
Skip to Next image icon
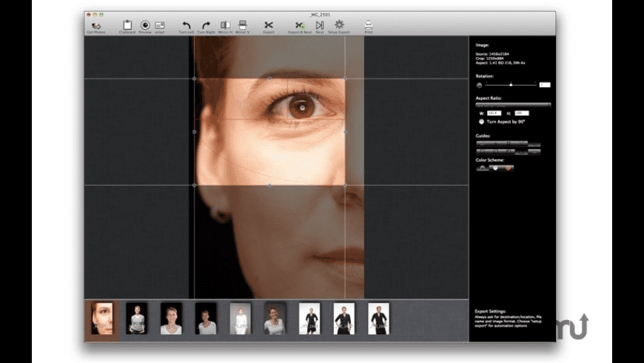click(x=320, y=25)
